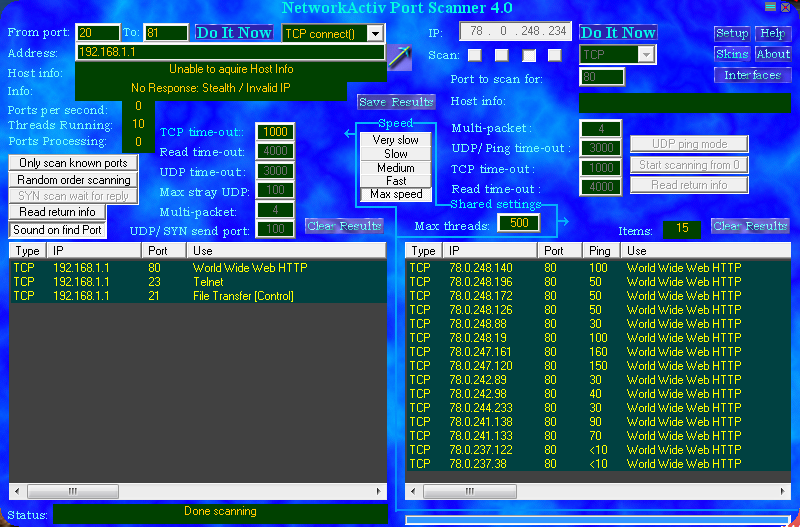Click right-side Read return info button
Image resolution: width=800 pixels, height=527 pixels.
coord(689,185)
